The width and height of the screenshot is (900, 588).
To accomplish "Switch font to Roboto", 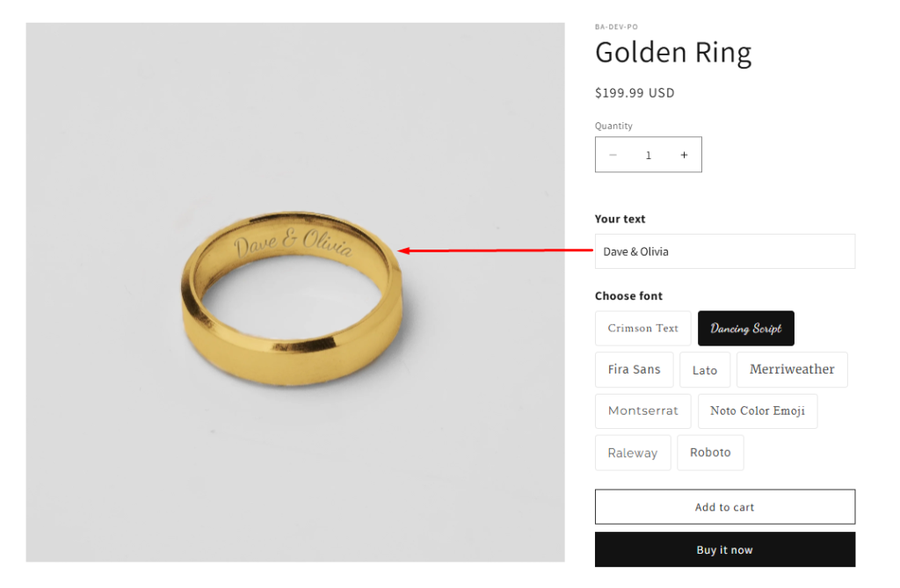I will [x=710, y=453].
